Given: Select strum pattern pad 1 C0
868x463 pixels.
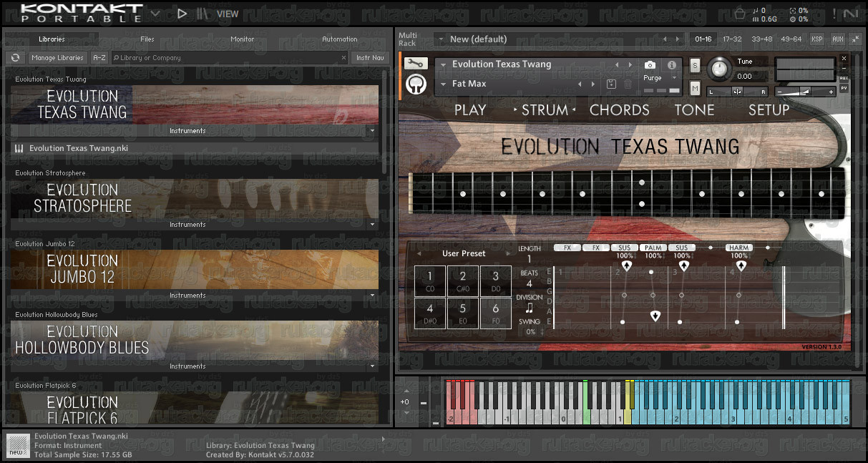Looking at the screenshot, I should (x=430, y=281).
